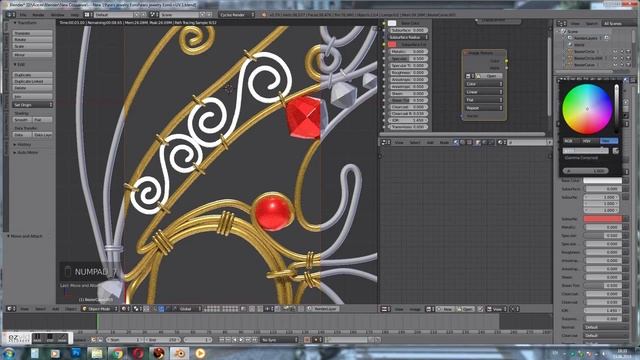
Task: Set shading to Smooth
Action: (x=22, y=120)
